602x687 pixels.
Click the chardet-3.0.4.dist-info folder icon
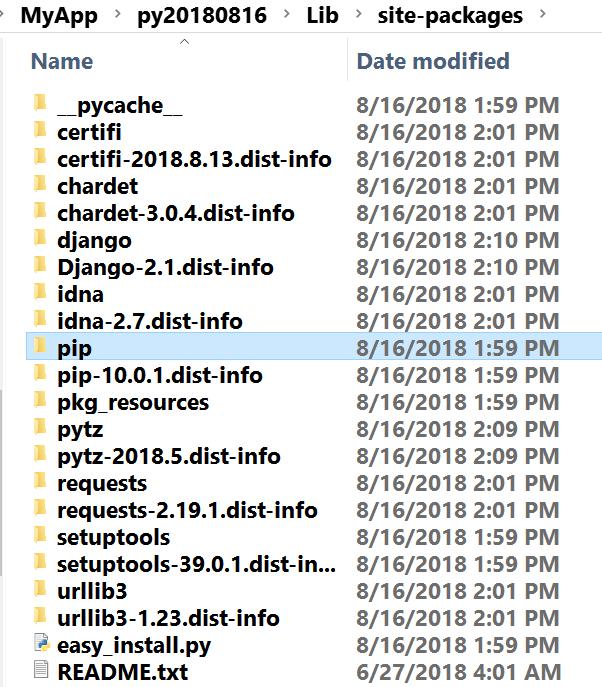click(40, 211)
